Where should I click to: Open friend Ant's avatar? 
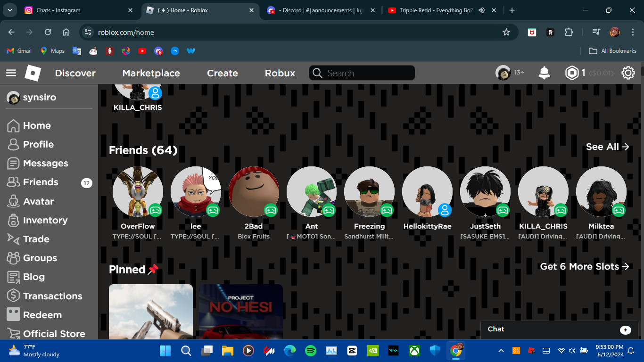point(312,191)
